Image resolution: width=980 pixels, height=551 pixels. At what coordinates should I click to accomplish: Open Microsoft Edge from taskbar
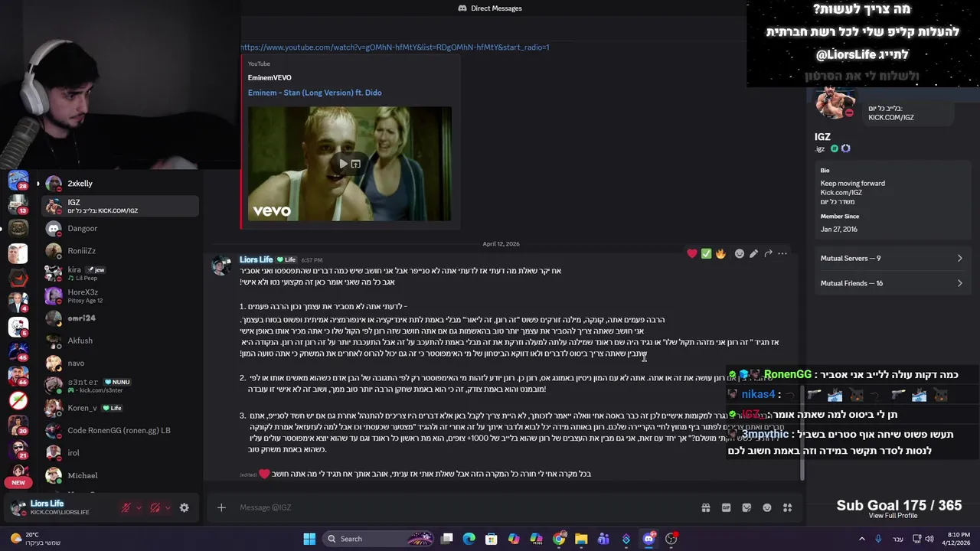click(x=469, y=539)
